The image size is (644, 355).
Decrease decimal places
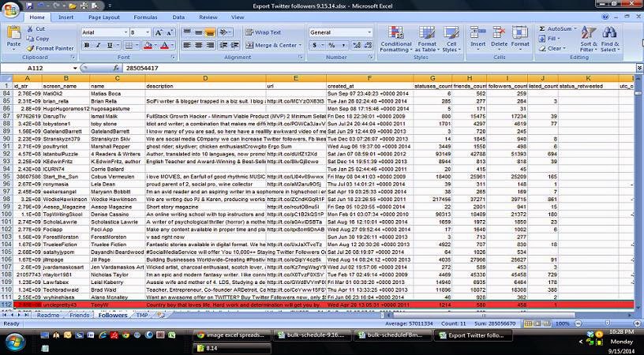coord(368,46)
